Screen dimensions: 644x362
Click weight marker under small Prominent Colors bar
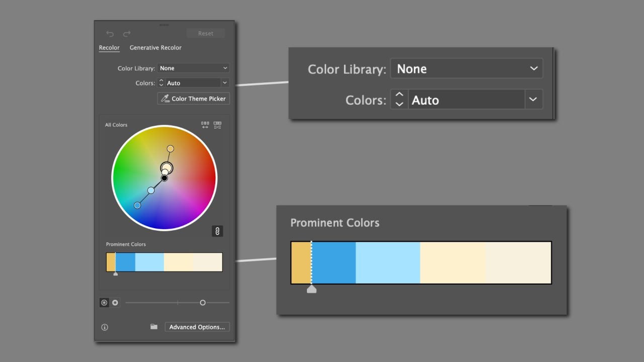[x=115, y=274]
